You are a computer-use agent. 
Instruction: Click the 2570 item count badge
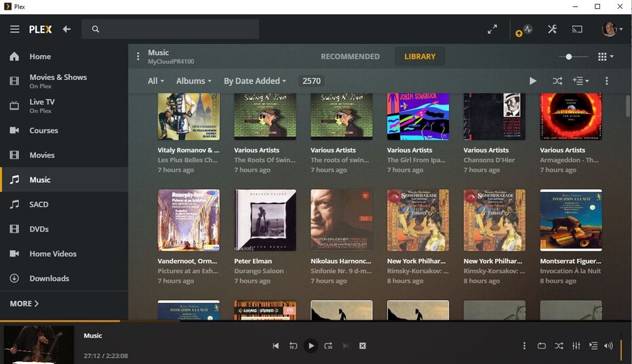(311, 81)
